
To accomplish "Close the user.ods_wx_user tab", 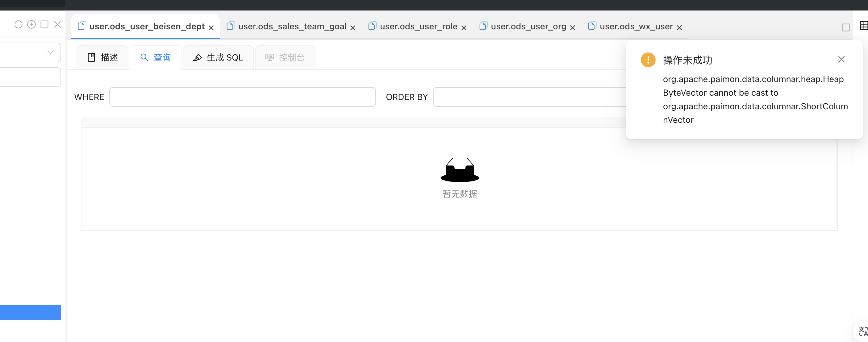I will click(x=679, y=28).
